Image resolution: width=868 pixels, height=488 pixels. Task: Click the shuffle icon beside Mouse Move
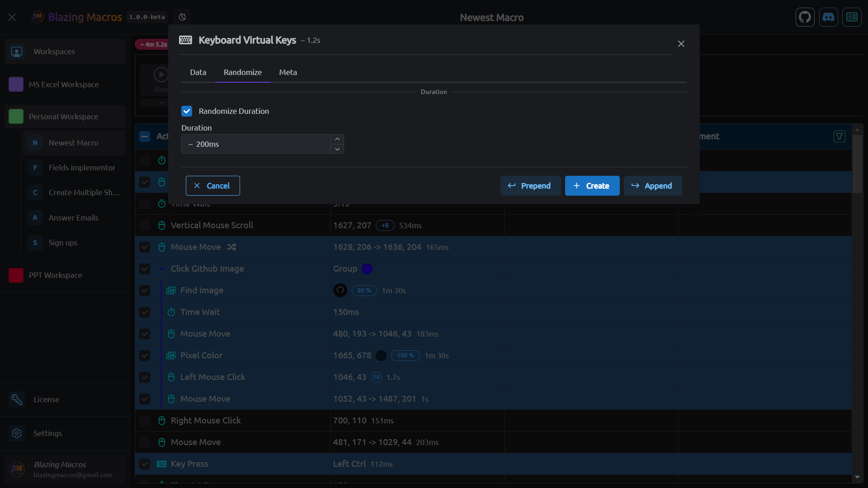coord(231,247)
